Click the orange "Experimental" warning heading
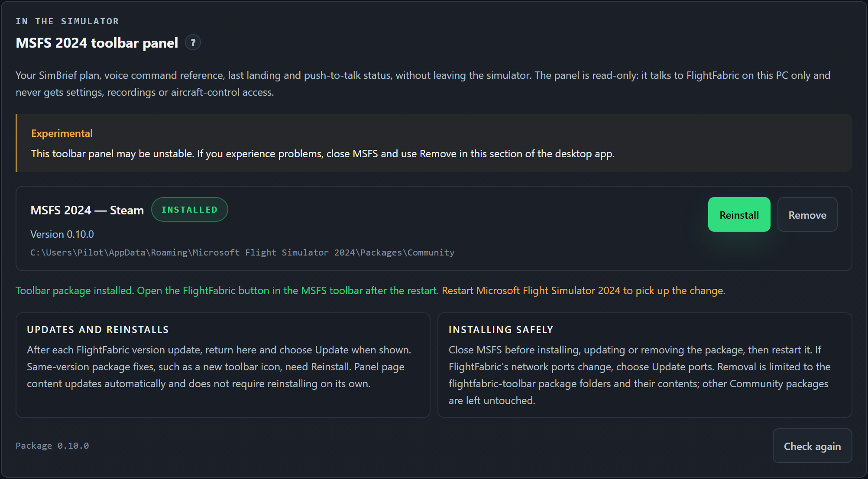 coord(62,133)
